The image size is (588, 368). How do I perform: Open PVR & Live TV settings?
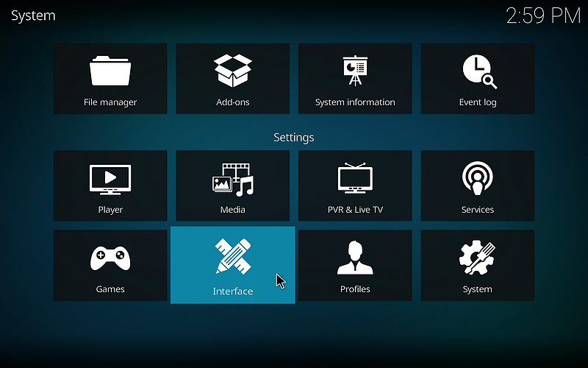355,185
